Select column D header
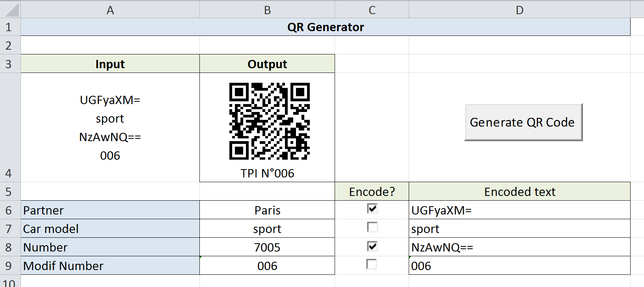The image size is (644, 287). tap(519, 10)
